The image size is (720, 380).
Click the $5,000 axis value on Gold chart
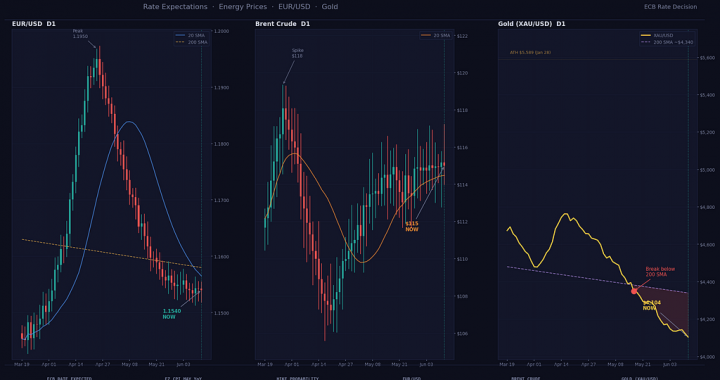pyautogui.click(x=707, y=170)
